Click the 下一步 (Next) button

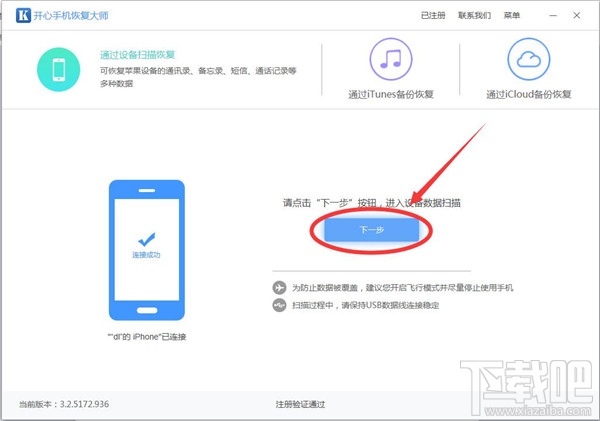[x=371, y=230]
